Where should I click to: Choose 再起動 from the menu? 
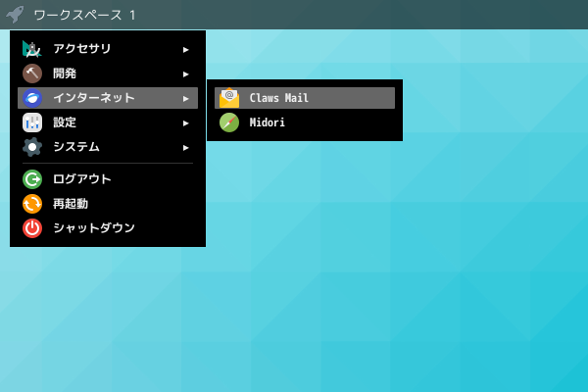pyautogui.click(x=108, y=204)
